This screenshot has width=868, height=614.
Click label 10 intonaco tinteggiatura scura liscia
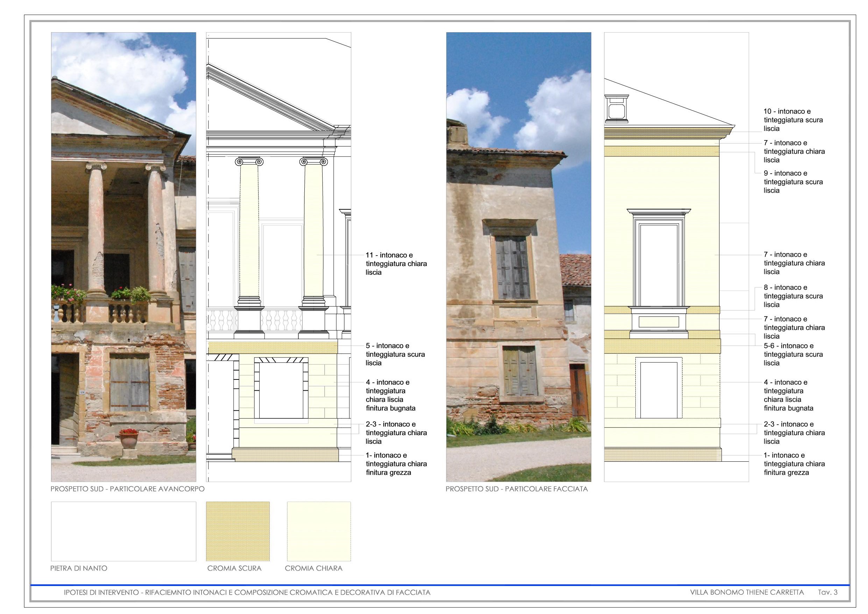[793, 120]
